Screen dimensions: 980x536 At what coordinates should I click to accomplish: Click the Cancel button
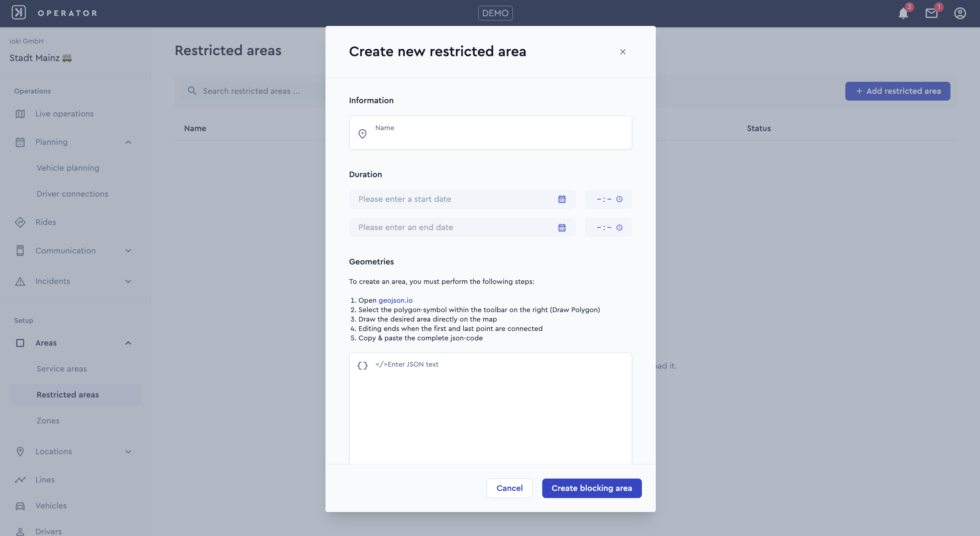pos(509,488)
